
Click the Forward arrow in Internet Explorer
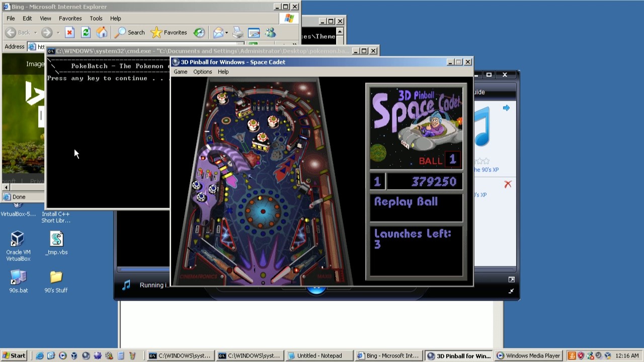(47, 32)
